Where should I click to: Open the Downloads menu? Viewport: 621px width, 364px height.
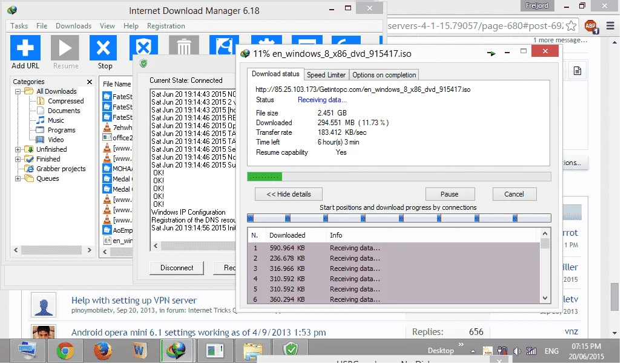(73, 26)
